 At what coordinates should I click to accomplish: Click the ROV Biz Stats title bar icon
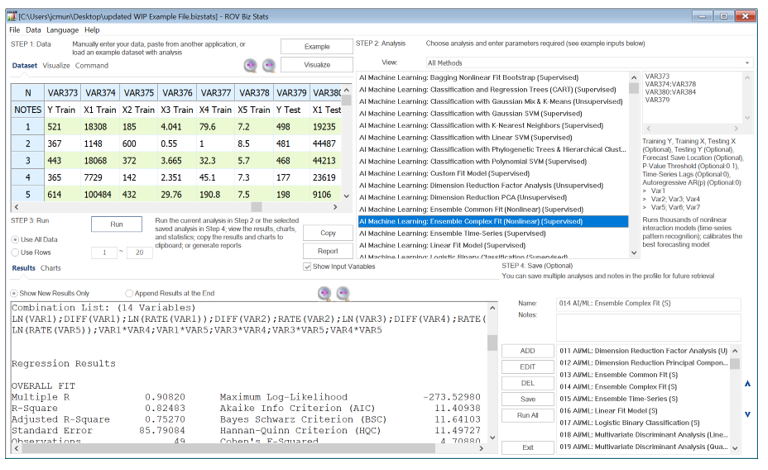click(x=12, y=16)
